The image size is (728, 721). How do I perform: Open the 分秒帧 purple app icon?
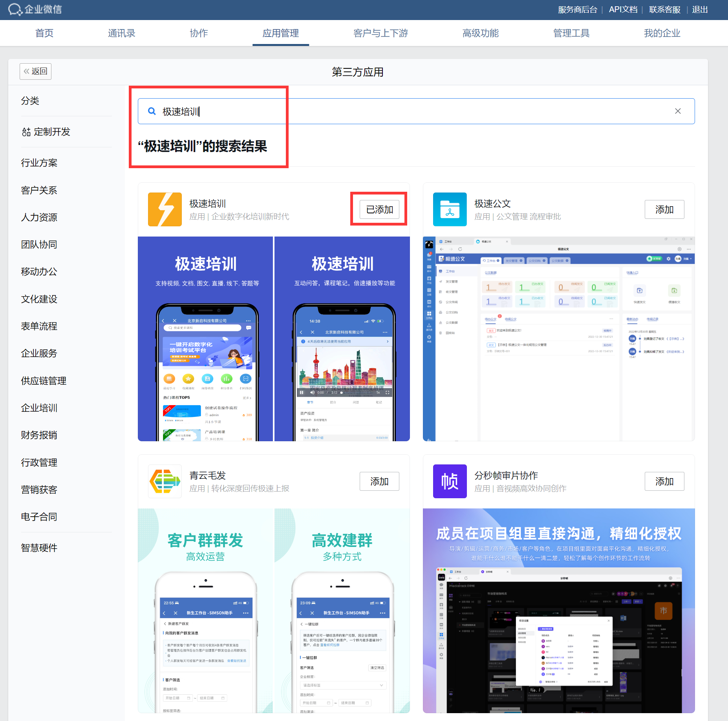pos(450,481)
